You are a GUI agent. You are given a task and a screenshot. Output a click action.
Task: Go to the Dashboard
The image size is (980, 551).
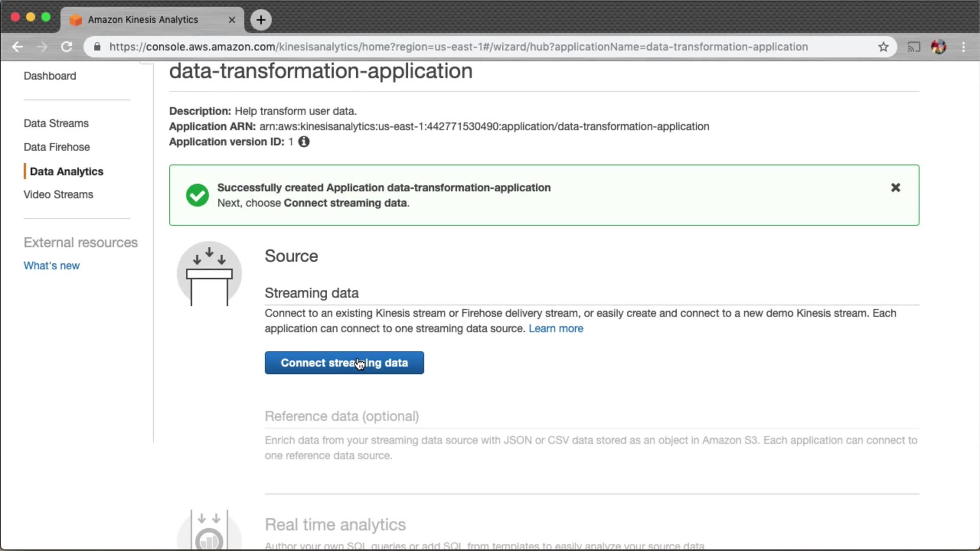pyautogui.click(x=50, y=76)
